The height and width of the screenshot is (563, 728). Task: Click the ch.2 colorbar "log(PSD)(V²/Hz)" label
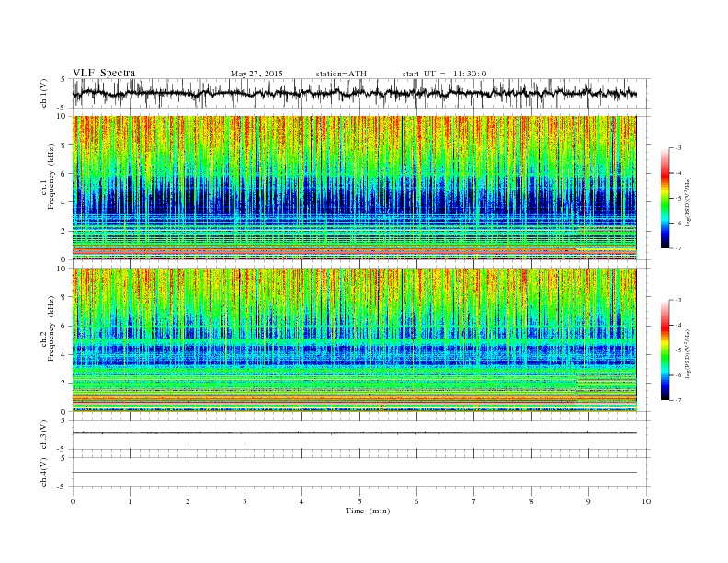688,352
